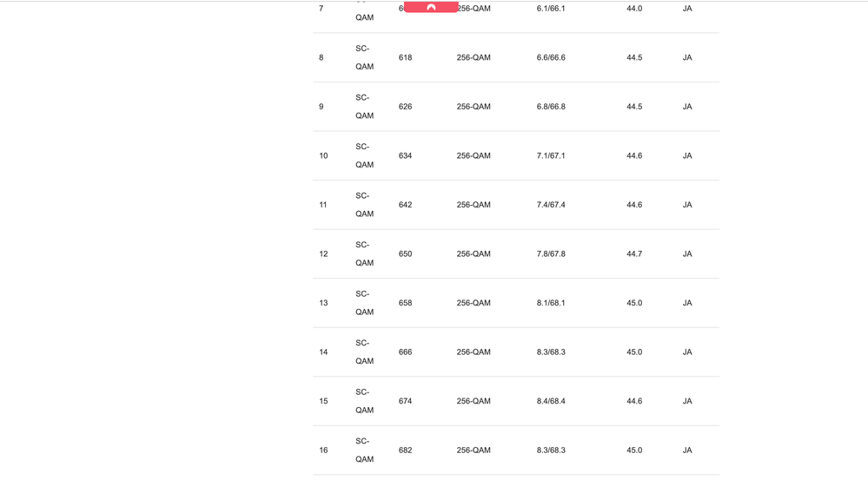Select frequency 618 in channel 8 row
The height and width of the screenshot is (480, 868).
click(405, 57)
